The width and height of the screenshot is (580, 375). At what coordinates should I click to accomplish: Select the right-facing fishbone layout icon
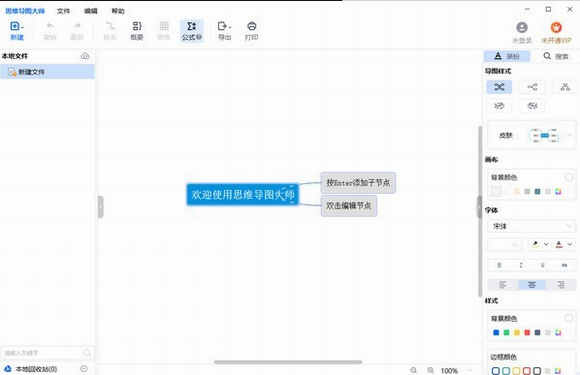coord(499,106)
